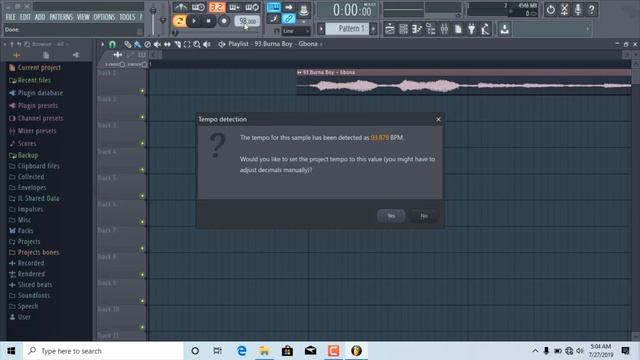Open the Channel rack icon

pos(403,29)
